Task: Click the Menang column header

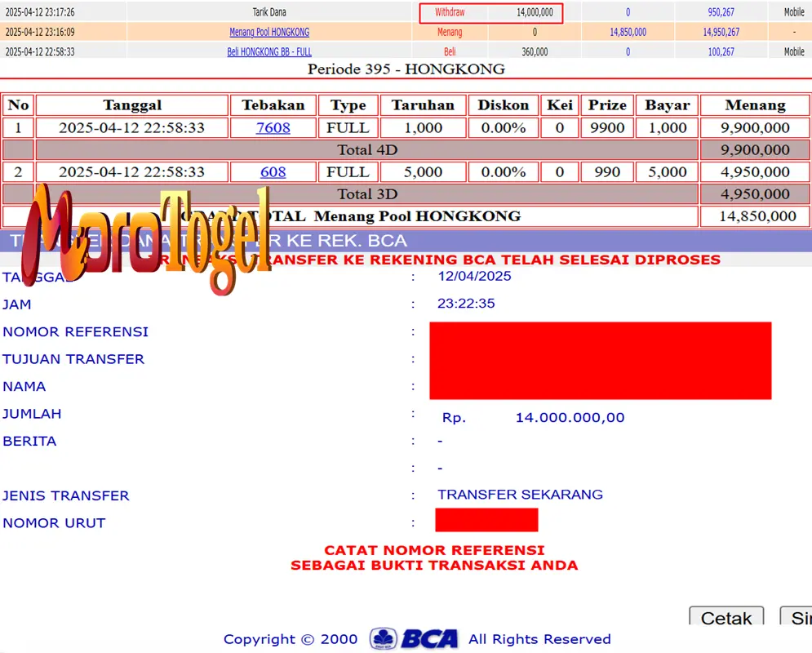Action: (x=754, y=105)
